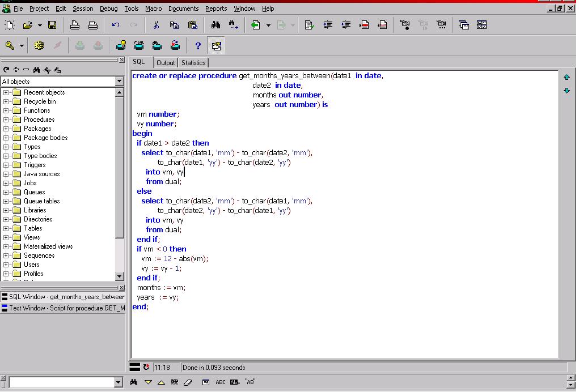Select the SQL Window get_months_years_between entry
Viewport: 579px width, 392px height.
coord(63,297)
